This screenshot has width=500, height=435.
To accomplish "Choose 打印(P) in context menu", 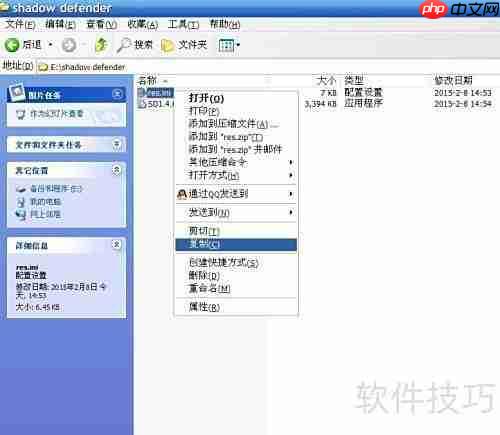I will (x=236, y=111).
